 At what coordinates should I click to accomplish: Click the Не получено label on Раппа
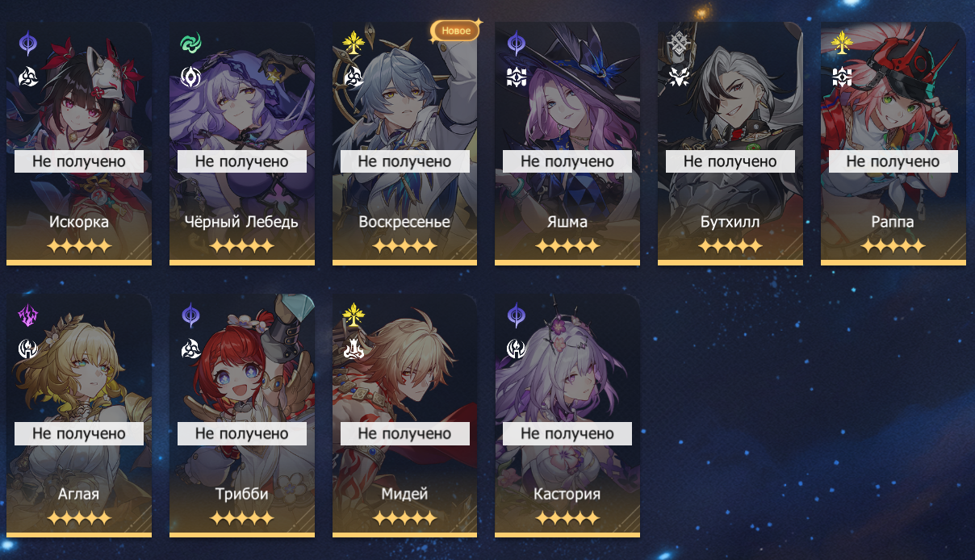pyautogui.click(x=893, y=161)
